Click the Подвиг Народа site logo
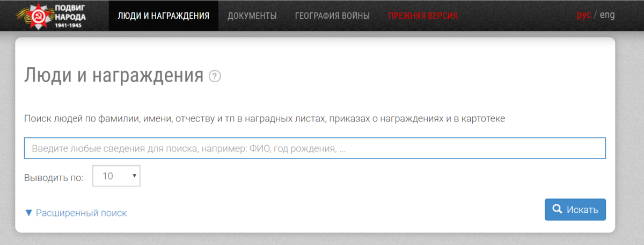 tap(52, 16)
